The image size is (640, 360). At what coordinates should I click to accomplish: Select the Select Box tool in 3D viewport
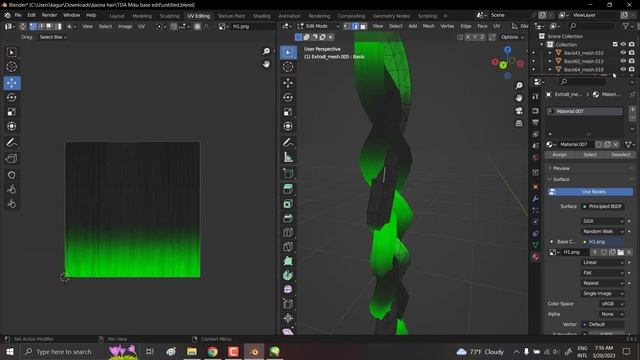coord(288,52)
